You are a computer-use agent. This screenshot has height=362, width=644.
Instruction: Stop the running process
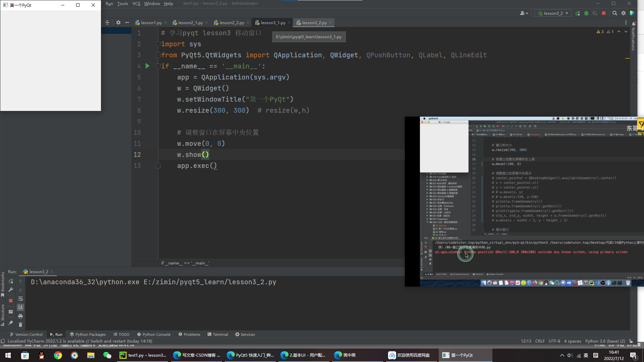pyautogui.click(x=604, y=13)
